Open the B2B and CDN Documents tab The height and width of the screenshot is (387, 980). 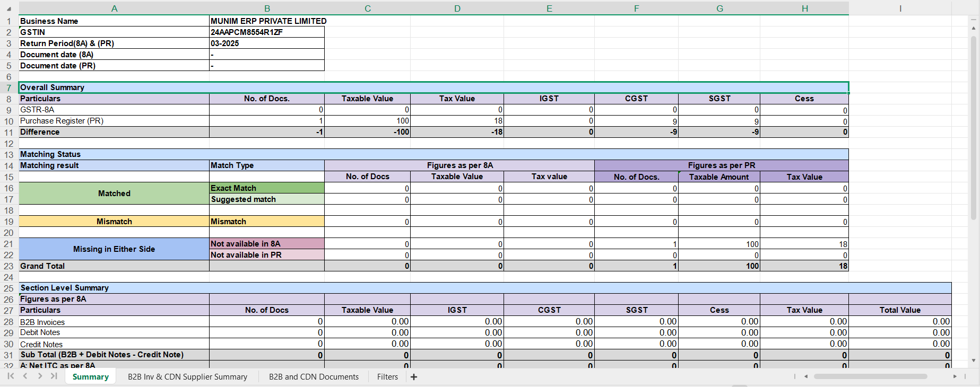(314, 377)
